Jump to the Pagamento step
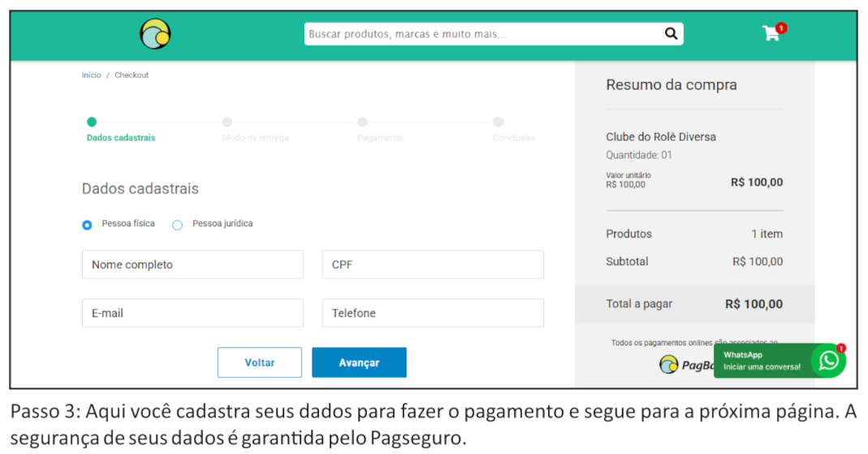 click(363, 122)
